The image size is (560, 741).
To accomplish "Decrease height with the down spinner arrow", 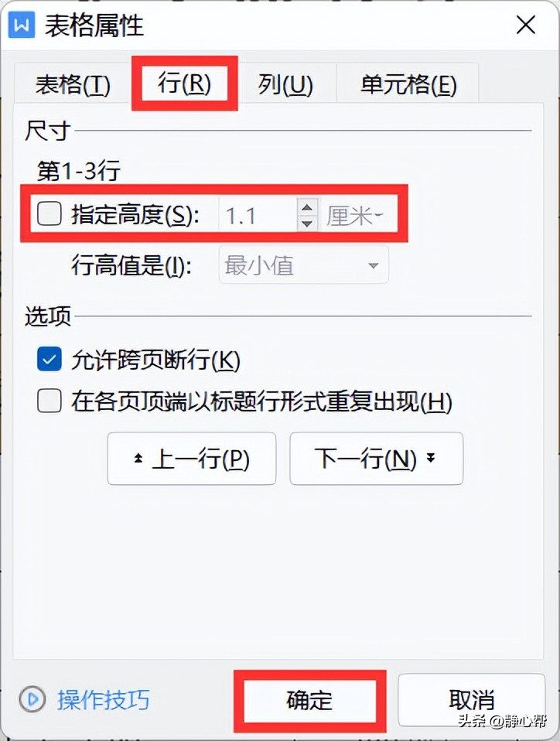I will (x=307, y=223).
